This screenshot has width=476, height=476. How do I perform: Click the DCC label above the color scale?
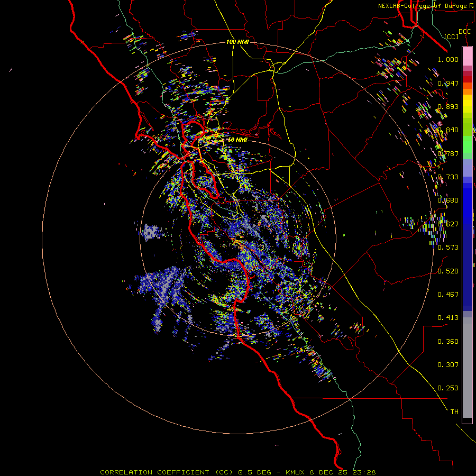(464, 32)
